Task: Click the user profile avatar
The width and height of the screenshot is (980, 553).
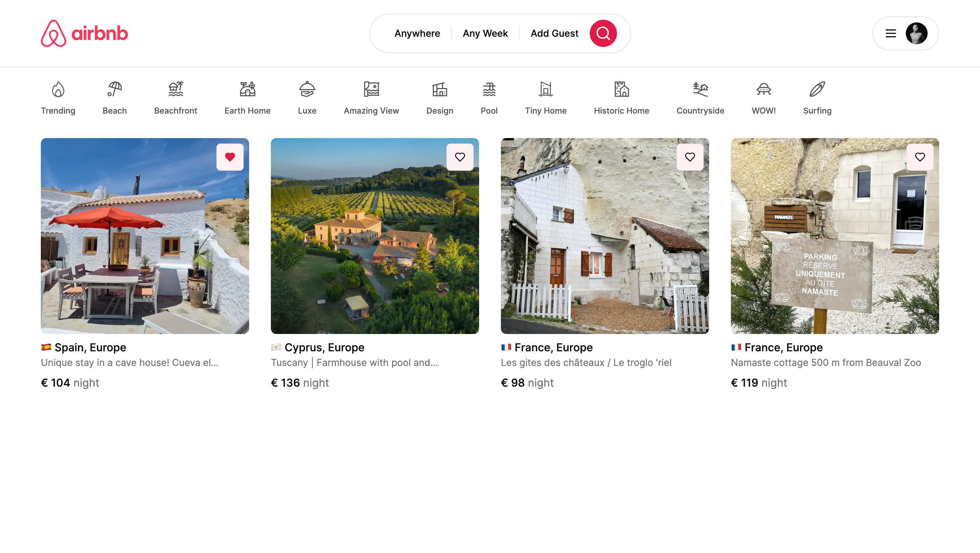Action: 916,33
